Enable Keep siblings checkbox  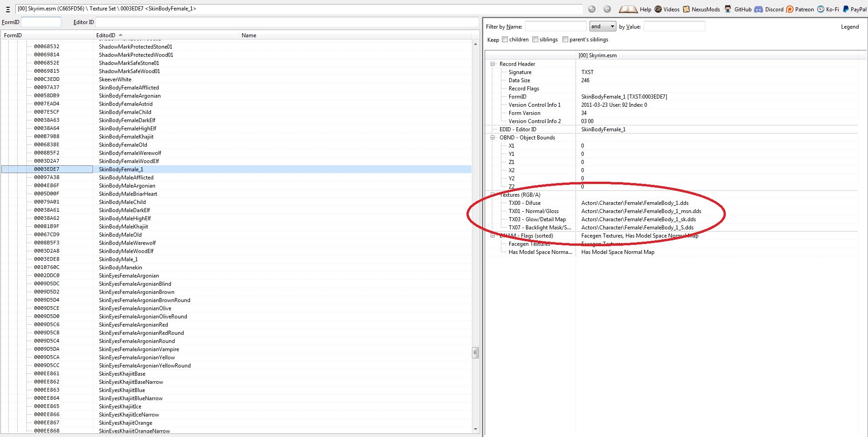[x=535, y=40]
